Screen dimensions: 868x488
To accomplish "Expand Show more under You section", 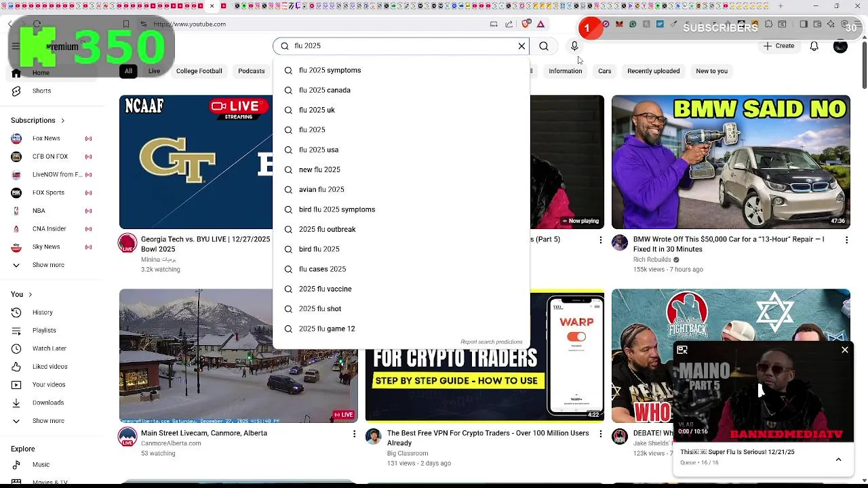I will [51, 421].
